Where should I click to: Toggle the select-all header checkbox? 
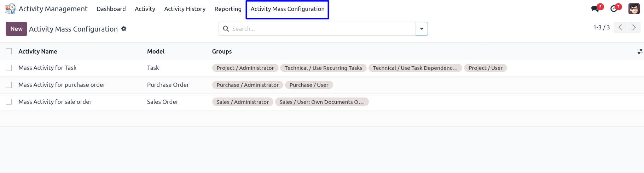point(9,51)
